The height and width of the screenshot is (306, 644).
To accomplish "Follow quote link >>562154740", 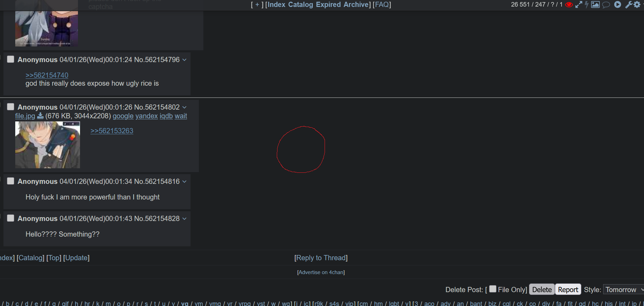I will (47, 75).
